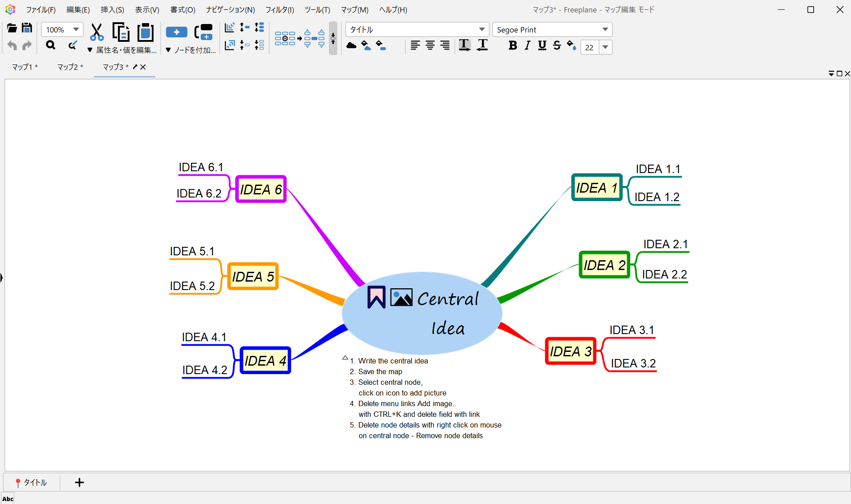851x504 pixels.
Task: Toggle italic formatting
Action: point(527,45)
